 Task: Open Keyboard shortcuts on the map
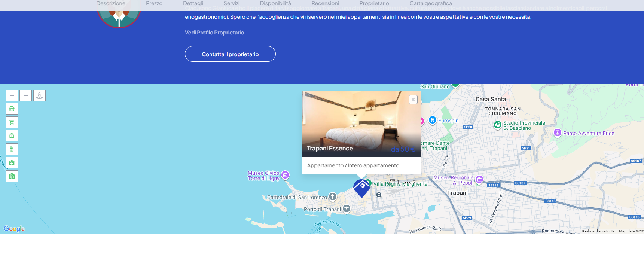pos(598,231)
